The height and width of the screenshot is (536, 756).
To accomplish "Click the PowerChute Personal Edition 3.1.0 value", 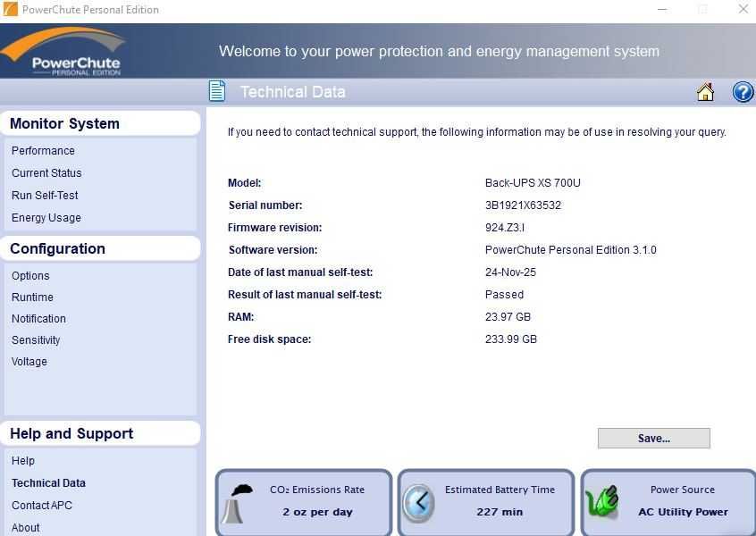I will pyautogui.click(x=571, y=249).
